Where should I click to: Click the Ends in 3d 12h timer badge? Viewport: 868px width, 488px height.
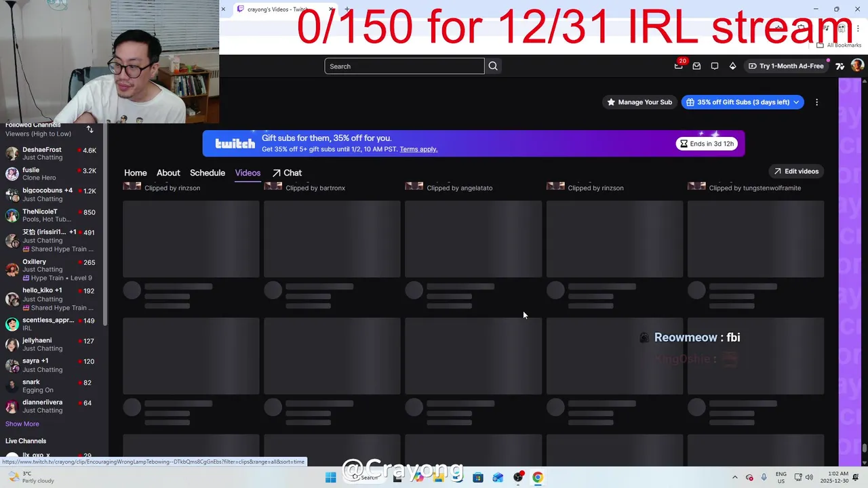click(707, 144)
